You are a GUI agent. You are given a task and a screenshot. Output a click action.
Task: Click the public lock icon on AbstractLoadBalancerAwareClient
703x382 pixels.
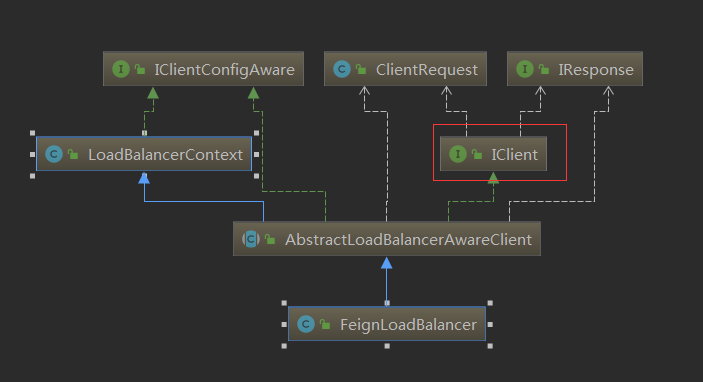(270, 239)
